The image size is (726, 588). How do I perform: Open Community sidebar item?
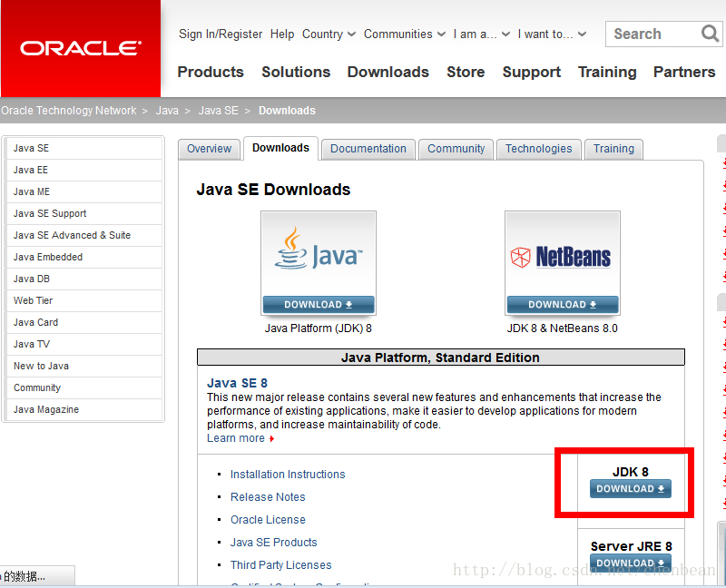84,387
